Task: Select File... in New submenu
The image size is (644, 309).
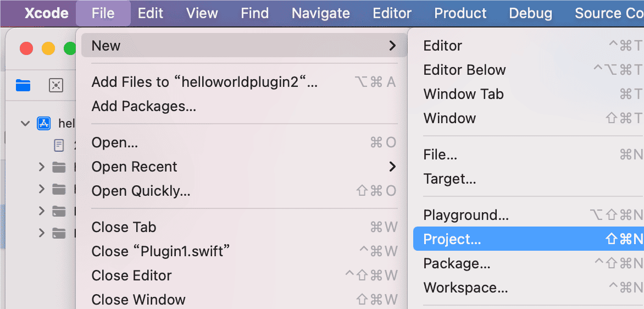Action: (529, 154)
